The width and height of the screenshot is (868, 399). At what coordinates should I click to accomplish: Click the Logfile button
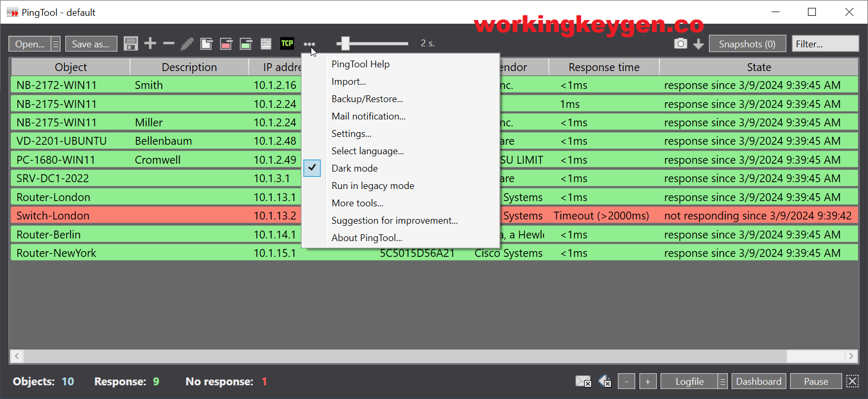tap(689, 381)
